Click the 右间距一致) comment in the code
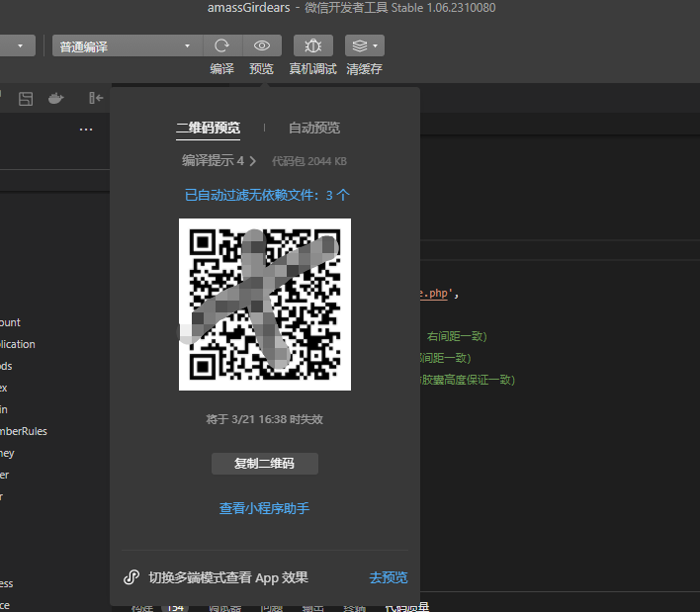This screenshot has height=612, width=700. click(x=457, y=336)
